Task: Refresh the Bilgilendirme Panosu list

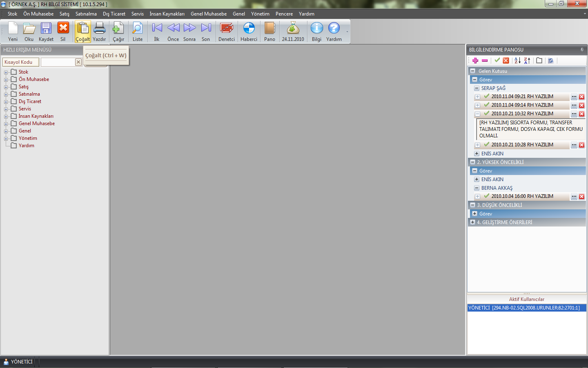Action: 550,61
